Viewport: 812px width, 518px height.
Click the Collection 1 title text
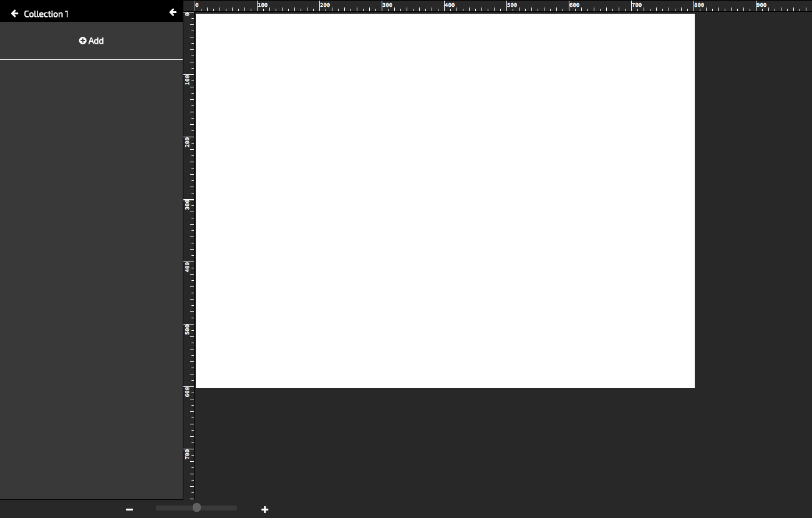pos(46,14)
